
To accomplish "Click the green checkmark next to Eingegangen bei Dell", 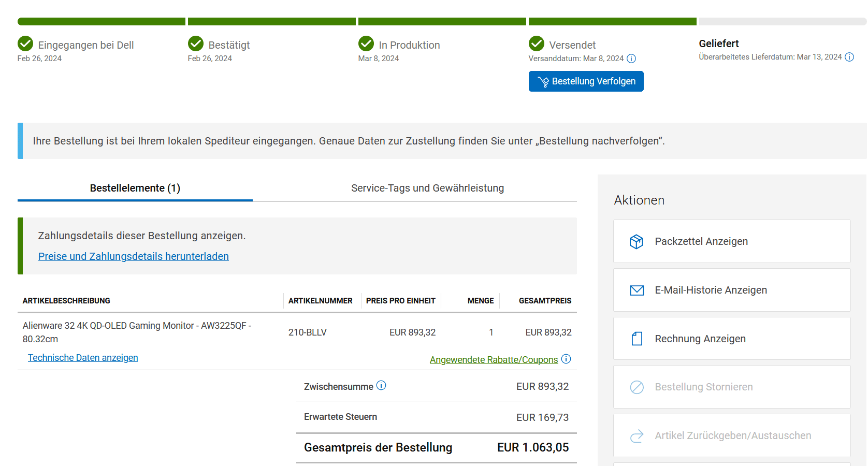I will (x=25, y=43).
